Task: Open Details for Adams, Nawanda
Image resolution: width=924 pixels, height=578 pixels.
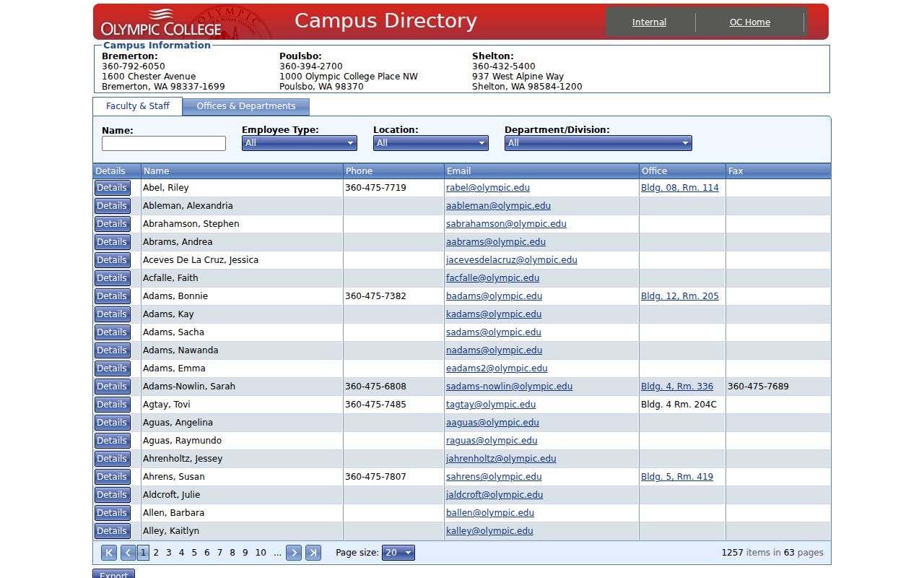Action: (112, 350)
